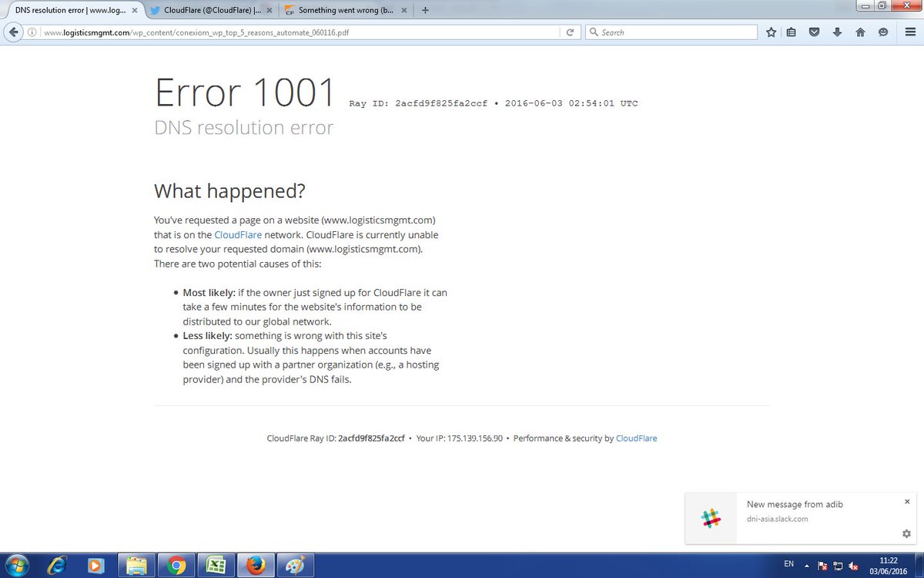
Task: Open the Windows Start menu
Action: (16, 565)
